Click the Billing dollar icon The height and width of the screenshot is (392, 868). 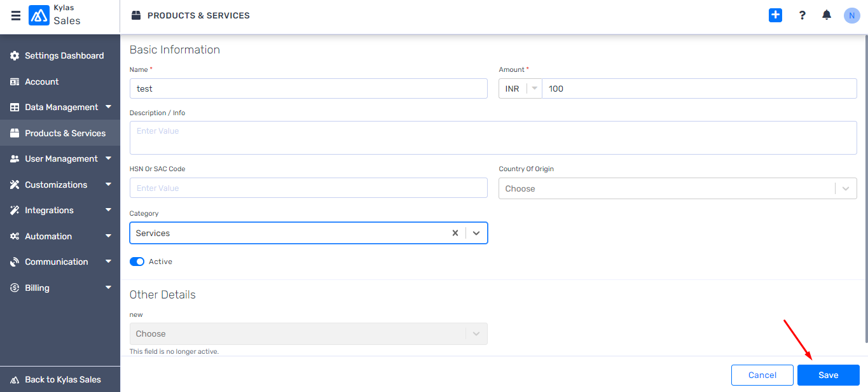point(15,288)
